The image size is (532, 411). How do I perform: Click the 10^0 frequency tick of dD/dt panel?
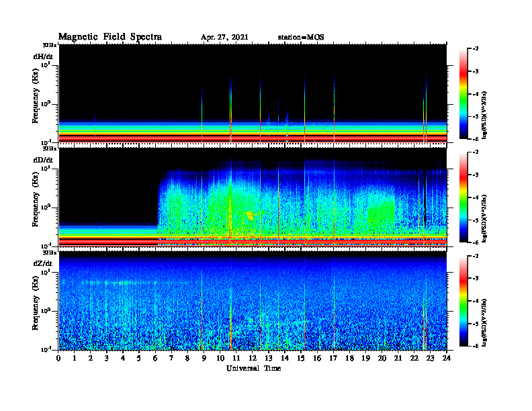coord(46,208)
